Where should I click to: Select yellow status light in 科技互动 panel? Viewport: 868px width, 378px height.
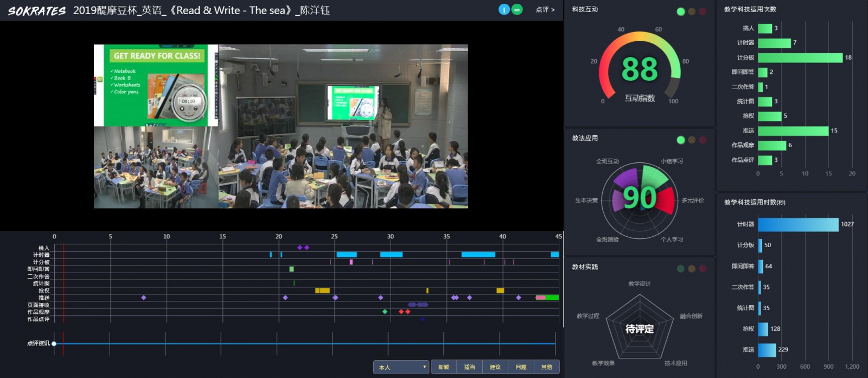point(692,11)
